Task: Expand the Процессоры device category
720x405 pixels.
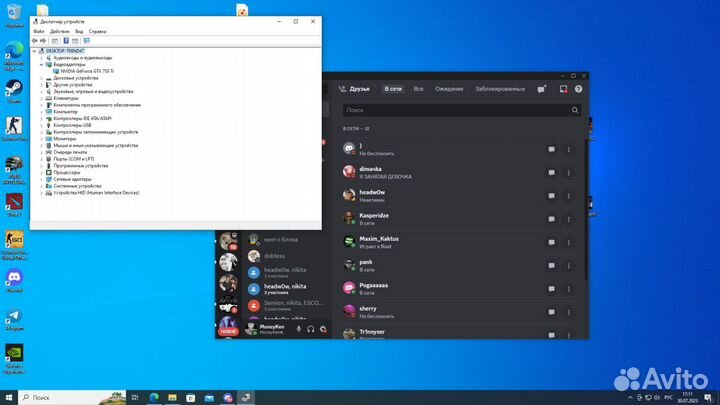Action: 41,172
